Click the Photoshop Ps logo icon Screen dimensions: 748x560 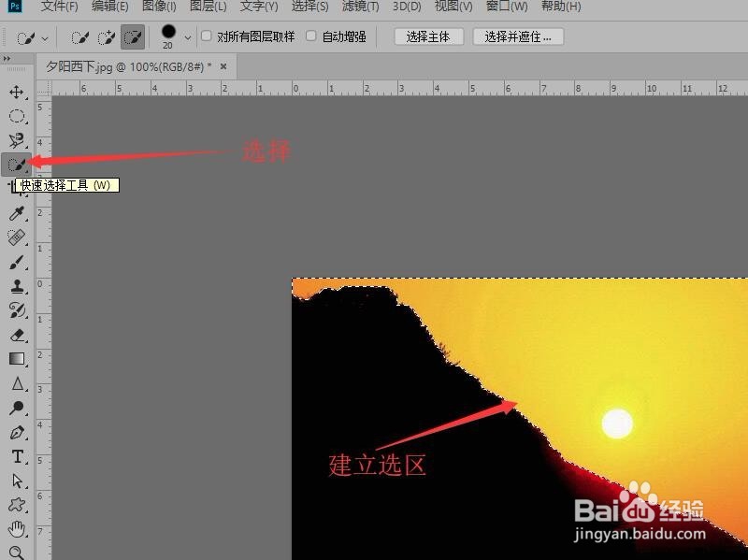pyautogui.click(x=15, y=7)
